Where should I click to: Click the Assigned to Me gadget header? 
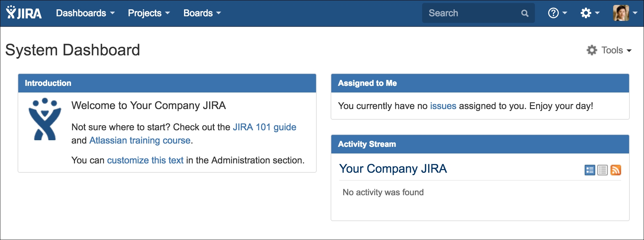(x=480, y=83)
